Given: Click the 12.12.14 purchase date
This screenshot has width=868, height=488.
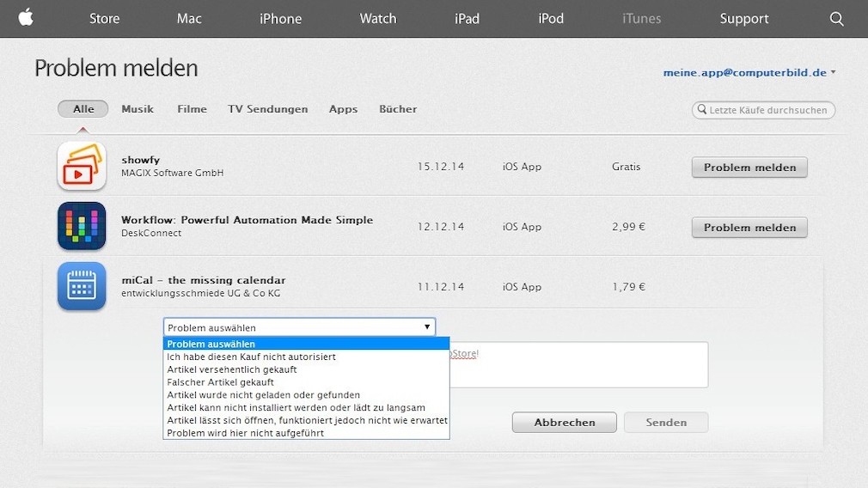Looking at the screenshot, I should pos(441,227).
